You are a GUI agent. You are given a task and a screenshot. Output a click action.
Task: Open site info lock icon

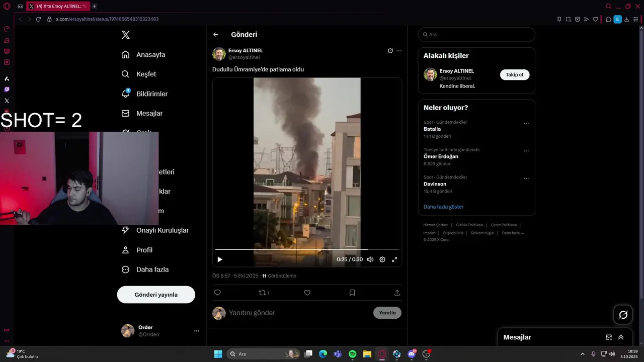(49, 19)
